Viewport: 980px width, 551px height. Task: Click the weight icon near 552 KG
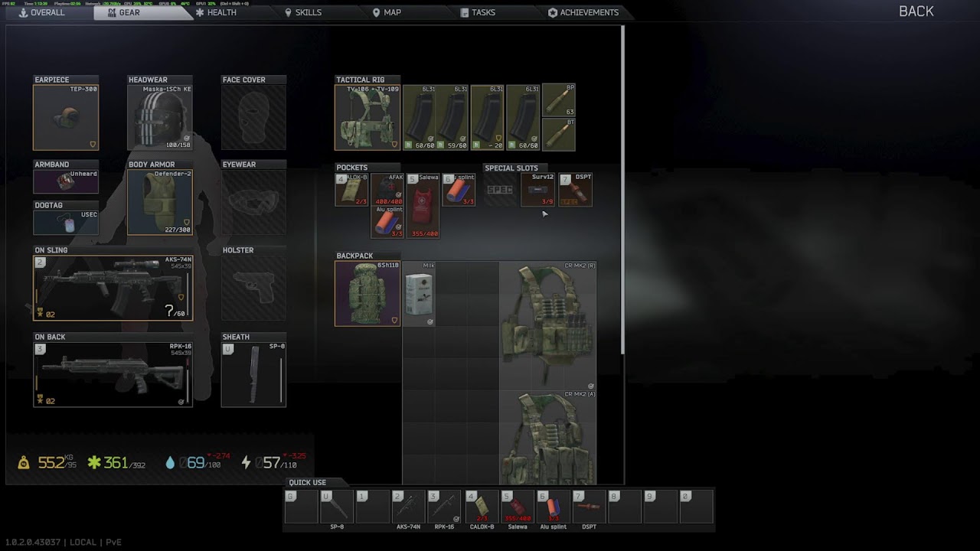click(24, 463)
